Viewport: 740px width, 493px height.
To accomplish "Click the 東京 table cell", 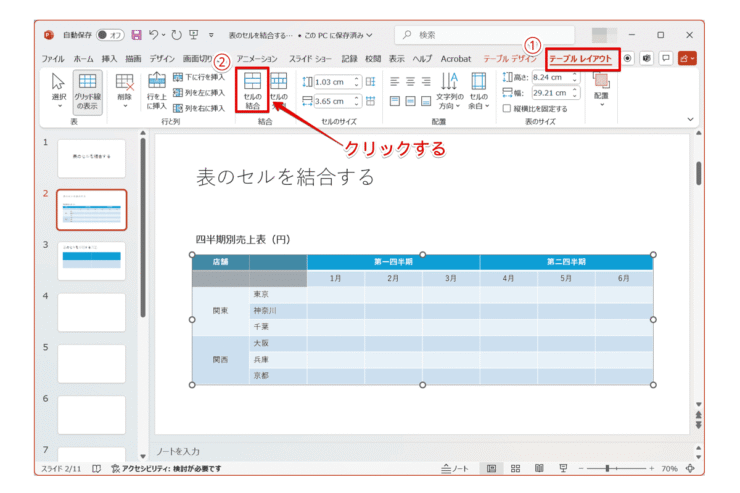I will [x=278, y=294].
